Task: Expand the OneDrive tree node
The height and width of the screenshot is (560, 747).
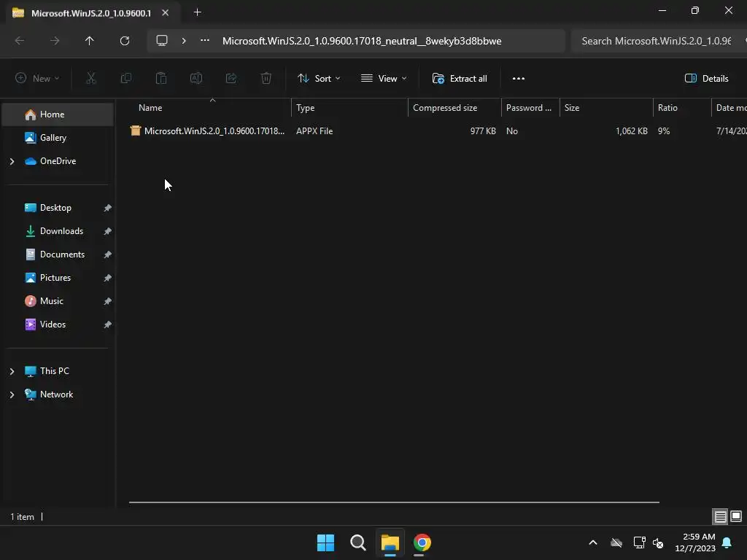Action: 12,161
